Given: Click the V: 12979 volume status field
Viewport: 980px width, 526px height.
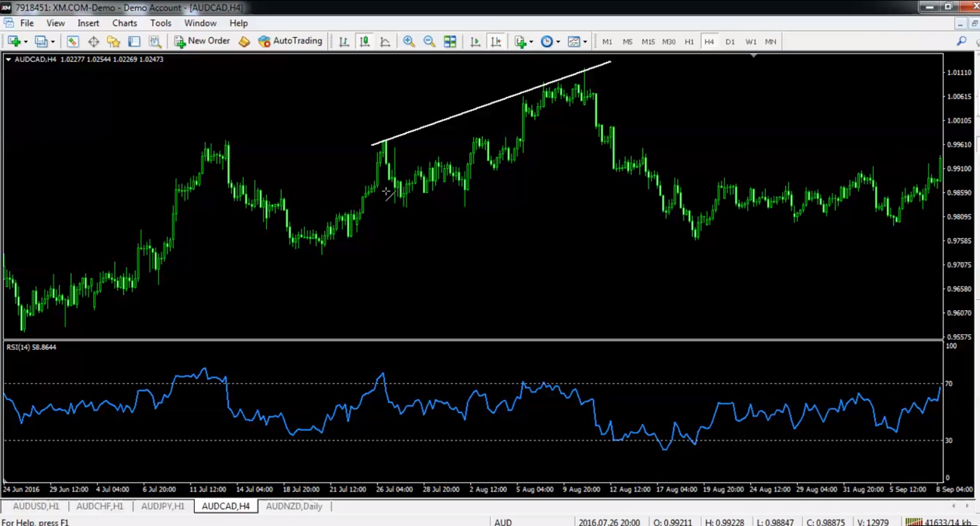Looking at the screenshot, I should [x=872, y=522].
